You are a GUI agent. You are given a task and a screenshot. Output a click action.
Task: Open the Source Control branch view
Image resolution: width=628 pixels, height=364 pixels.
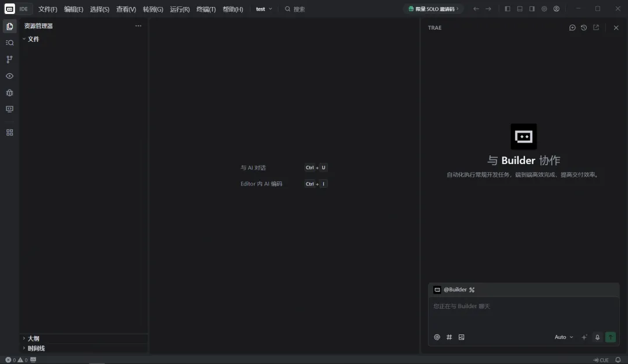coord(10,59)
